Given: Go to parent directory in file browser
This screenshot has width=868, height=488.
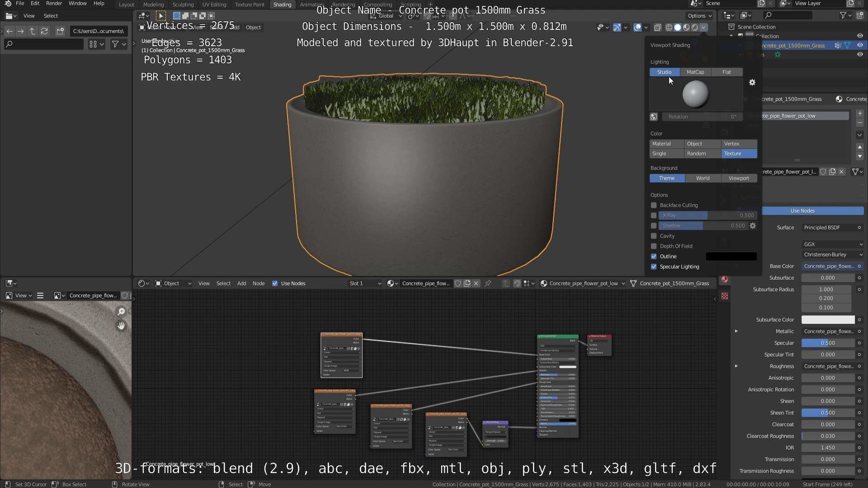Looking at the screenshot, I should pyautogui.click(x=33, y=31).
